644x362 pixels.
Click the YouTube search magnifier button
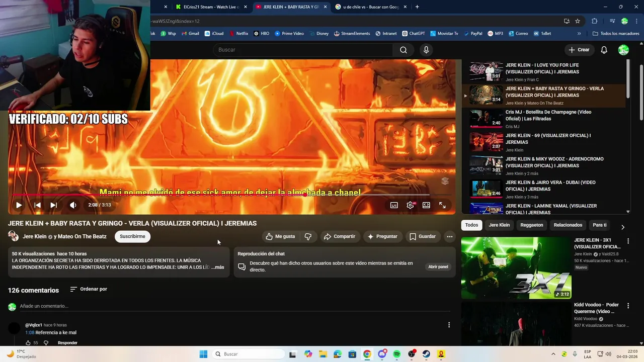(x=404, y=50)
